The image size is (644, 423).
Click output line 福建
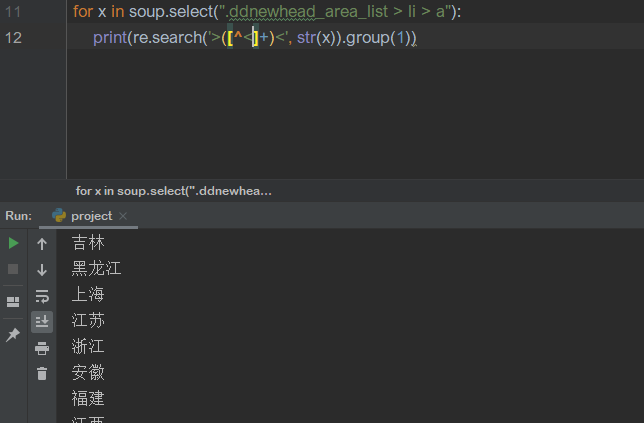pyautogui.click(x=88, y=398)
